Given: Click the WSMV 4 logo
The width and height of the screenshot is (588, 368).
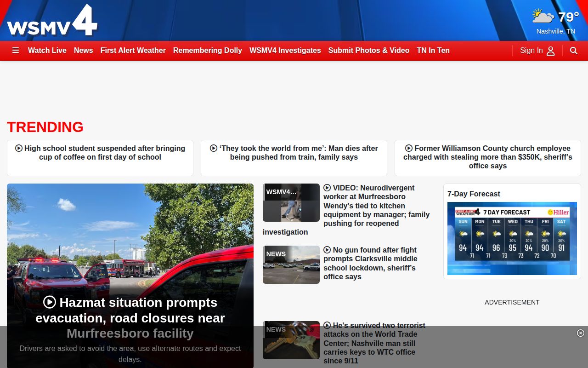Looking at the screenshot, I should coord(52,21).
